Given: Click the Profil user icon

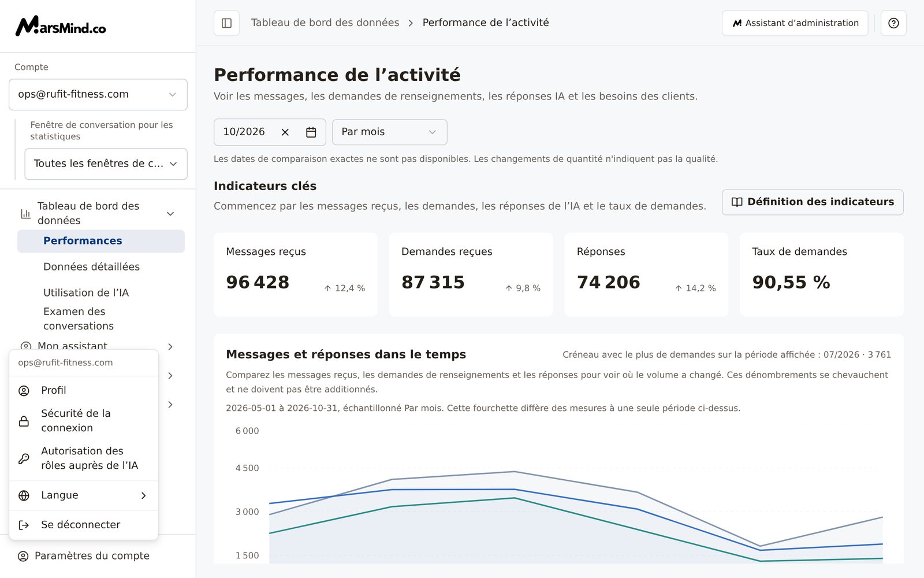Looking at the screenshot, I should (24, 391).
